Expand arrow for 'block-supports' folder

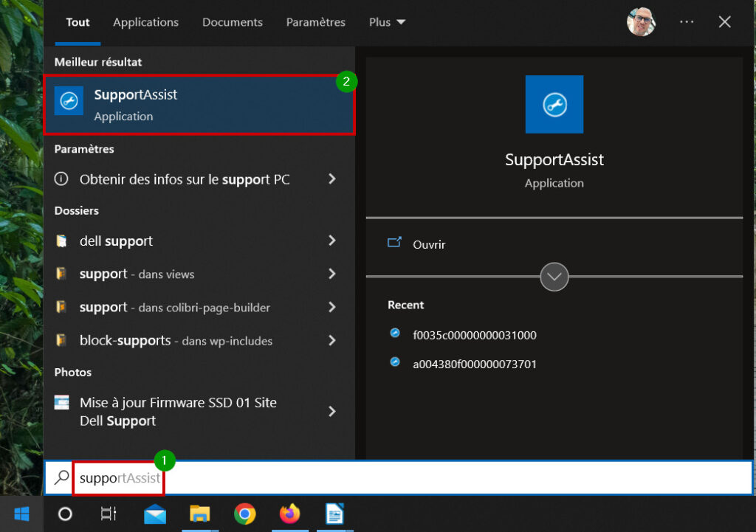(332, 341)
